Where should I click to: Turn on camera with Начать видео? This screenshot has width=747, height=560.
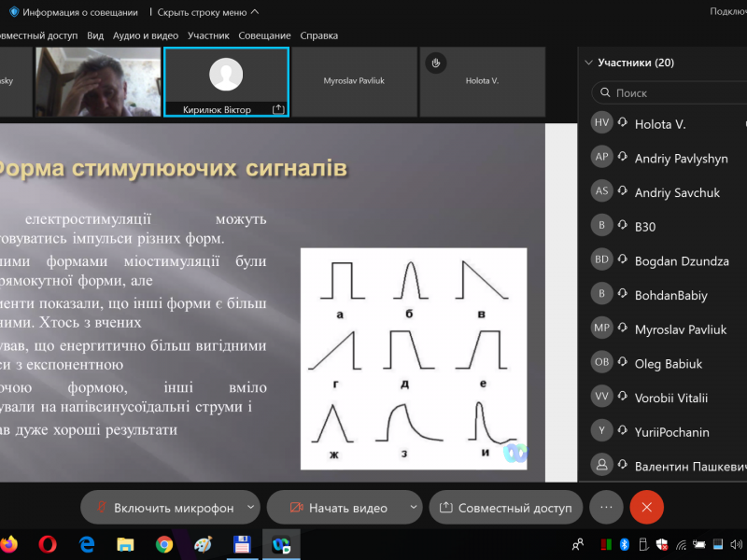coord(338,508)
